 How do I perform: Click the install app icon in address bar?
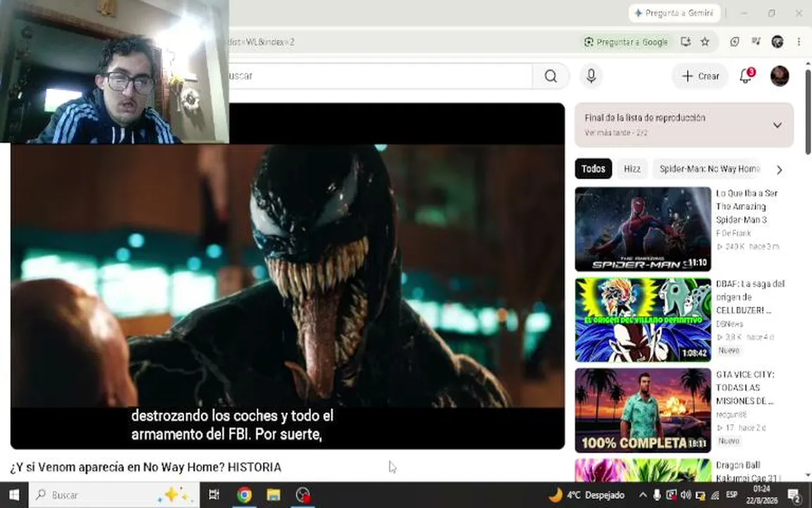[686, 42]
